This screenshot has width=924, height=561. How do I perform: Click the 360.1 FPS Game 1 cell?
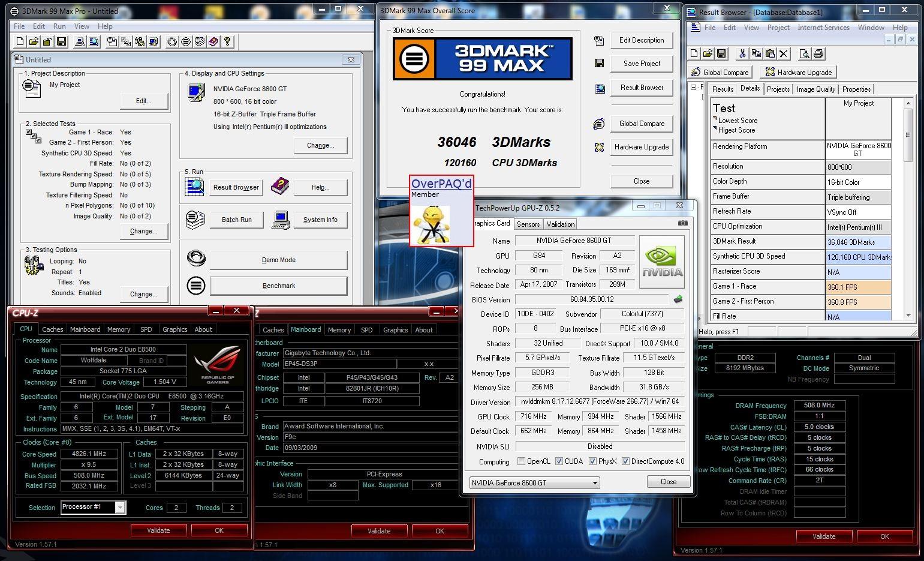(859, 287)
